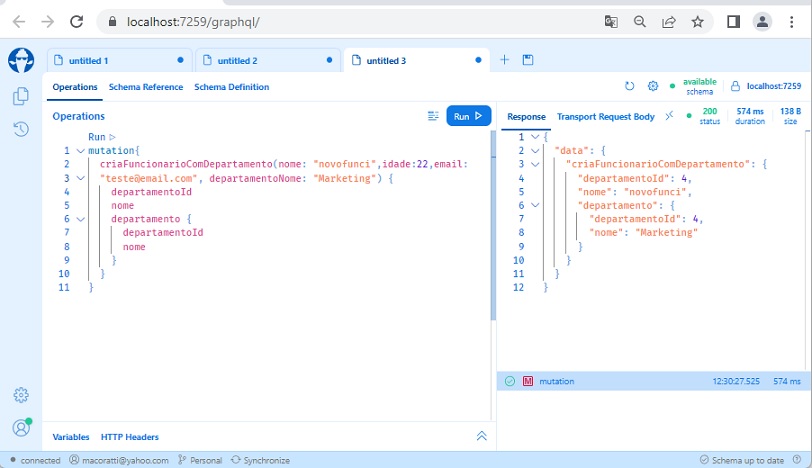Open the browser zoom icon
812x468 pixels.
(x=640, y=22)
